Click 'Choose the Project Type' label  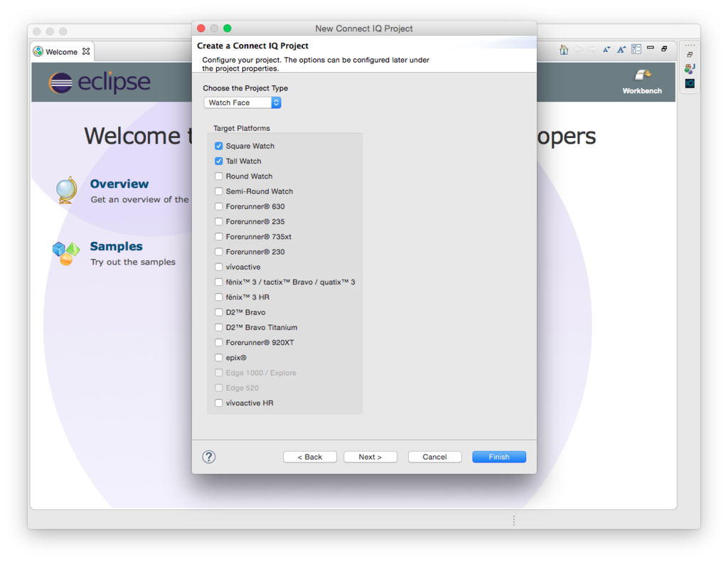pyautogui.click(x=245, y=88)
